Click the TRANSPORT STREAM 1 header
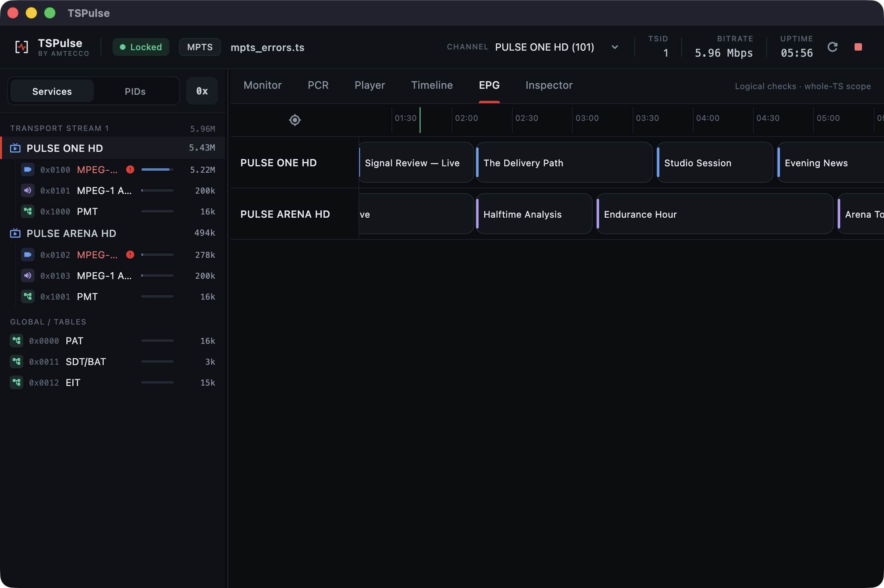 click(x=59, y=128)
